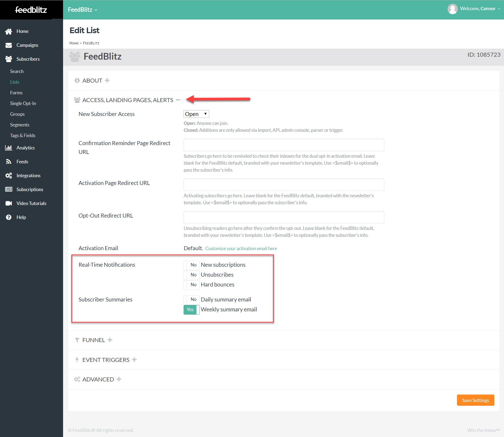
Task: Click the EVENT TRIGGERS lightning icon
Action: [x=77, y=360]
